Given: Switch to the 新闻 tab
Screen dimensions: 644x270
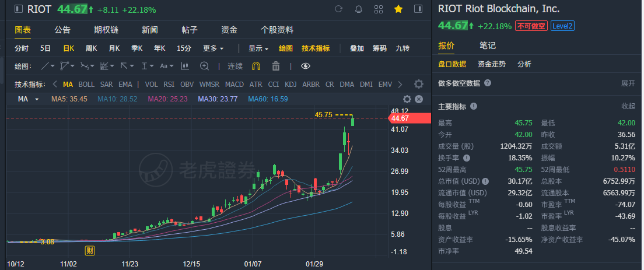Looking at the screenshot, I should coord(149,30).
